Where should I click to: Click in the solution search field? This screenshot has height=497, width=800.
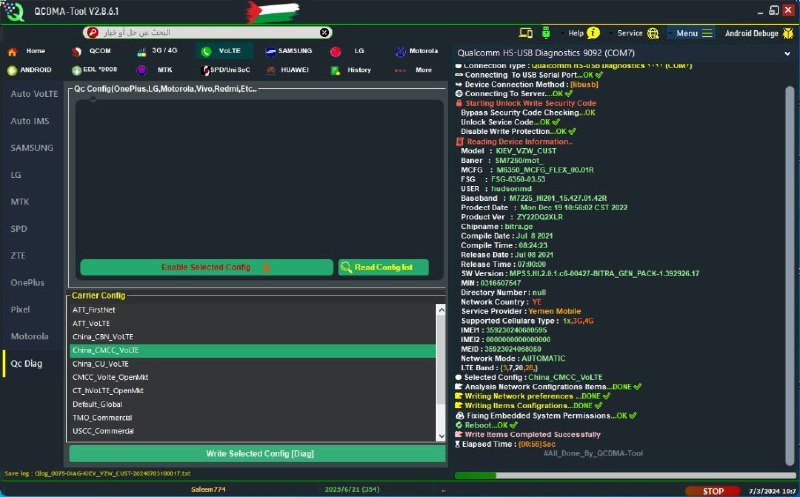pyautogui.click(x=208, y=33)
